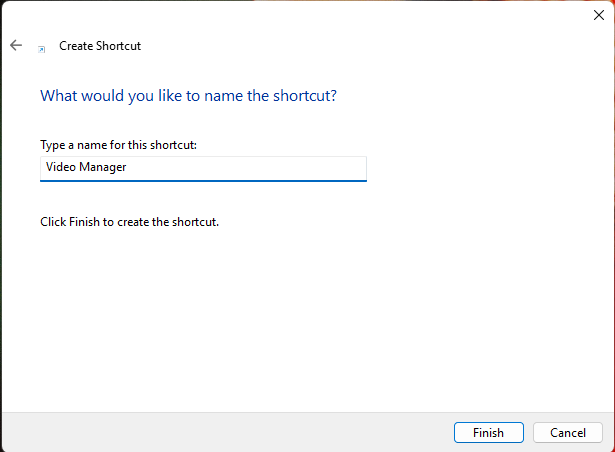615x452 pixels.
Task: Click the 'Create Shortcut' title text
Action: click(x=100, y=46)
